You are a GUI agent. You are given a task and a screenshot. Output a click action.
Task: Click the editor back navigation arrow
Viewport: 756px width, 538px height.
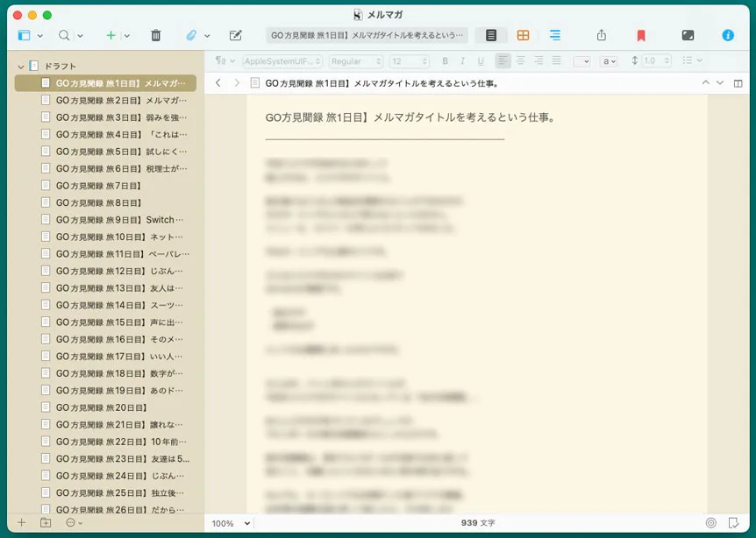click(x=218, y=83)
